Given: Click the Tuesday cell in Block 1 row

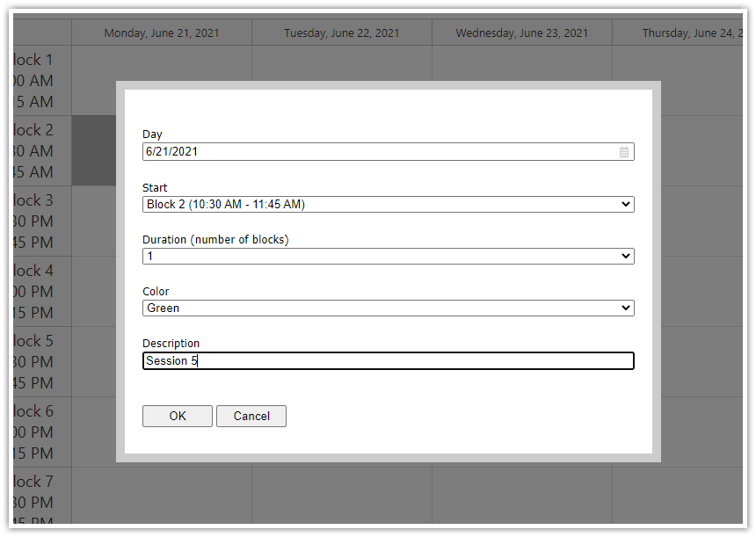Looking at the screenshot, I should pyautogui.click(x=341, y=66).
